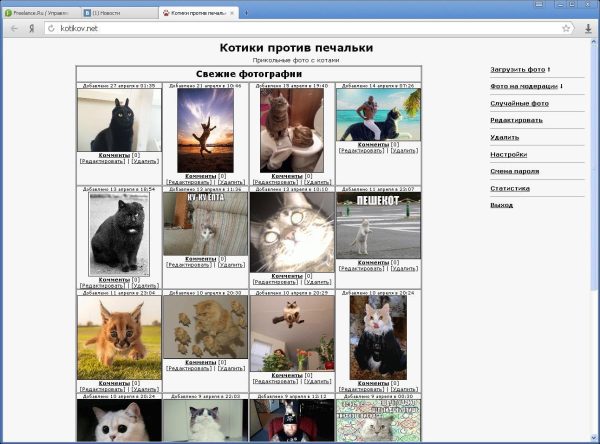Click the scrollbar down arrow
The image size is (600, 444).
(x=594, y=438)
